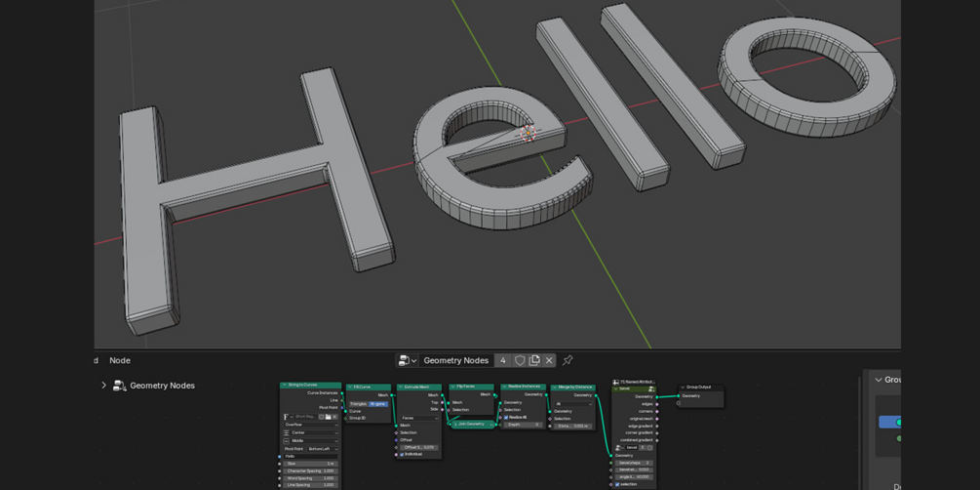The width and height of the screenshot is (980, 490).
Task: Edit the Geometry Nodes tree name field
Action: pyautogui.click(x=456, y=360)
